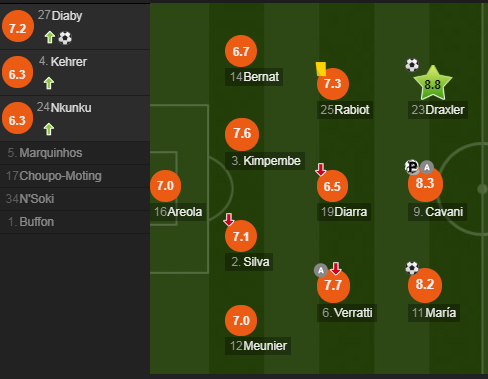Click Bernat's 6.7 rating circle

pyautogui.click(x=241, y=51)
